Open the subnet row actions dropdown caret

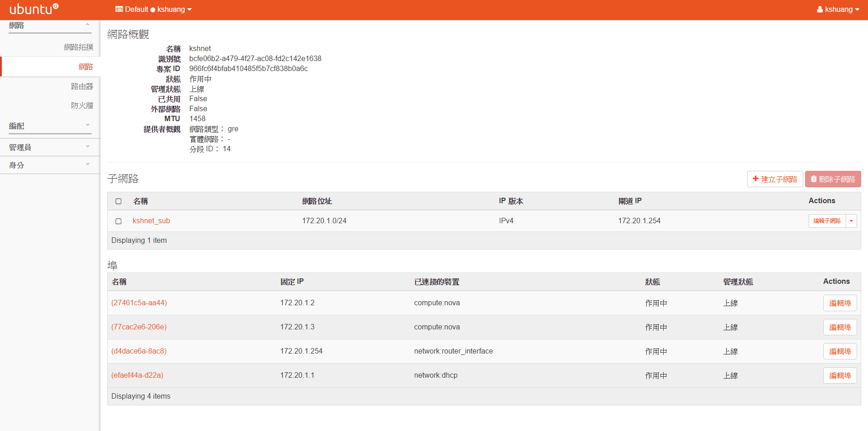851,221
